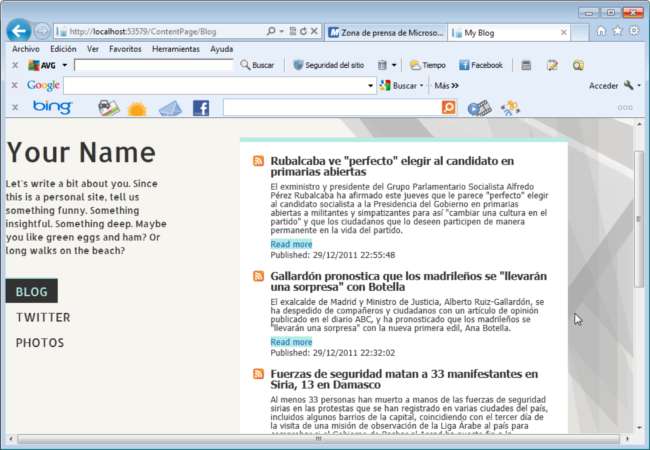Viewport: 650px width, 450px height.
Task: Expand the trash can dropdown arrow
Action: (394, 65)
